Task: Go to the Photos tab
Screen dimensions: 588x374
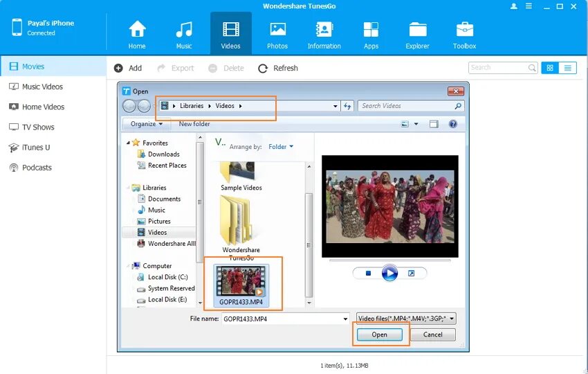Action: 277,35
